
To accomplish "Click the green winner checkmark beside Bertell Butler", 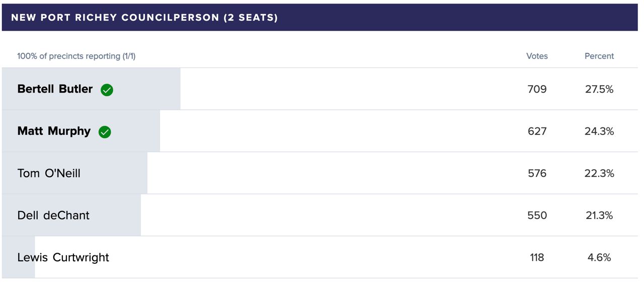I will coord(107,90).
